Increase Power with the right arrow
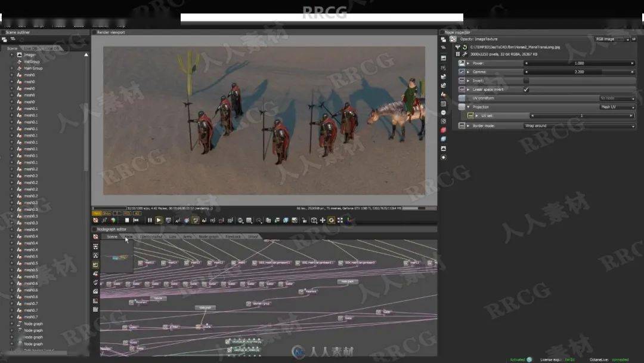The width and height of the screenshot is (644, 363). [633, 63]
